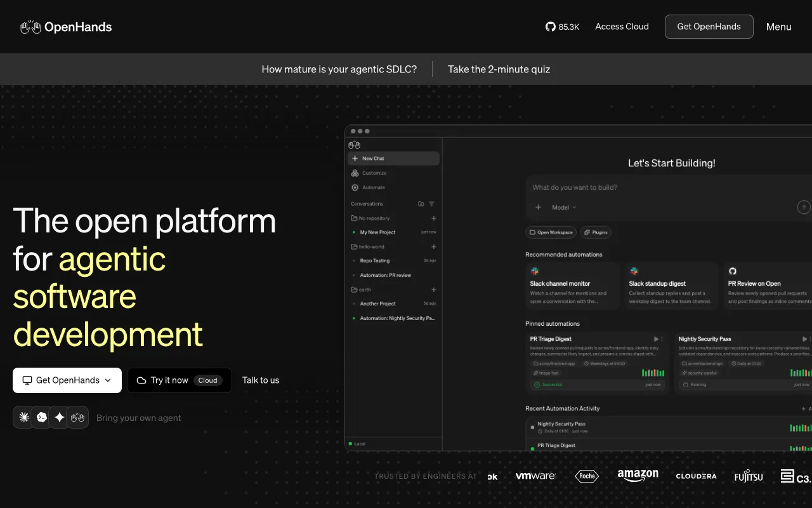Click the send arrow in the prompt box
812x508 pixels.
[804, 207]
